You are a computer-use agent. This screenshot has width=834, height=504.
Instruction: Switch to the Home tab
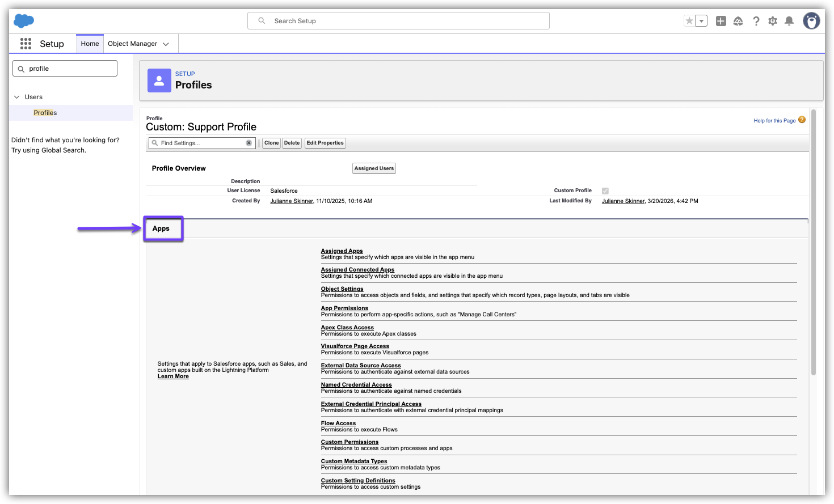(90, 44)
